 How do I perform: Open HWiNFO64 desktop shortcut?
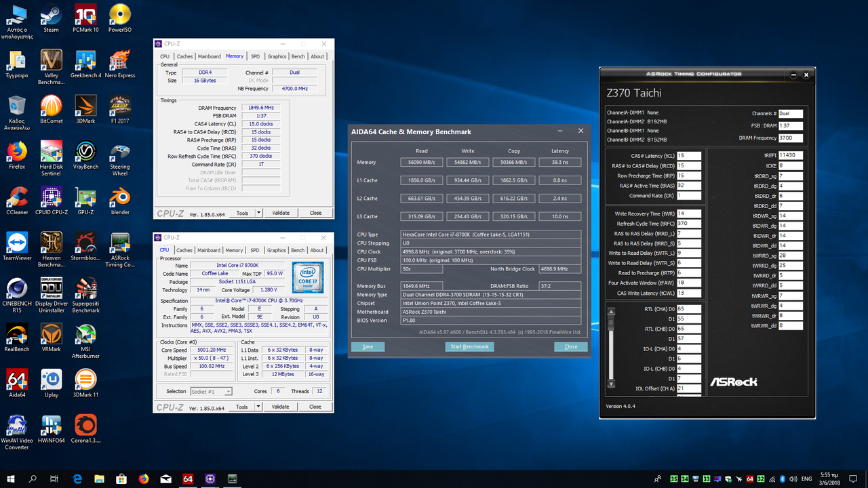click(x=51, y=428)
